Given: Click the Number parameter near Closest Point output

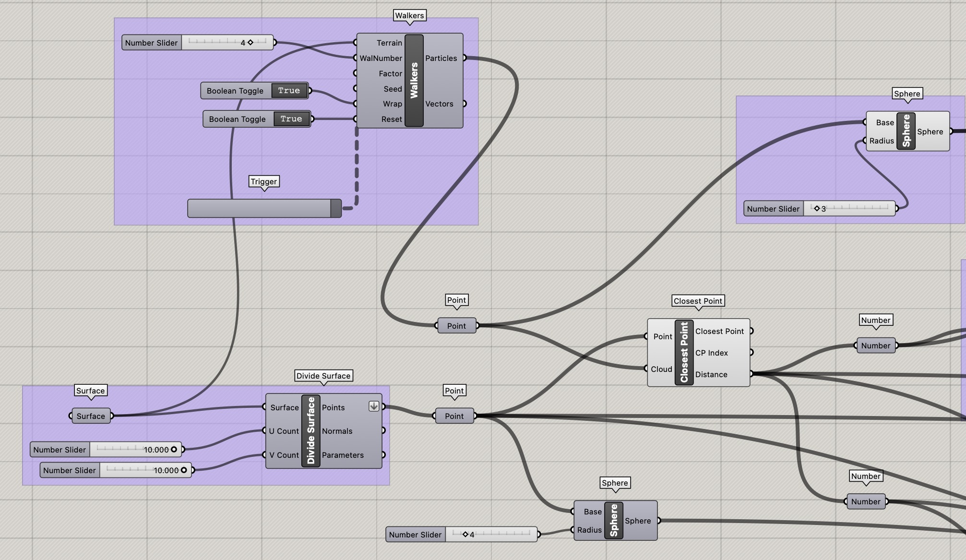Looking at the screenshot, I should click(875, 345).
